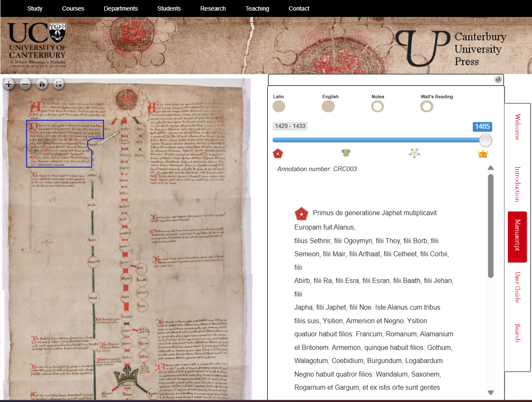Open the Teaching menu
Image resolution: width=532 pixels, height=402 pixels.
pos(257,8)
